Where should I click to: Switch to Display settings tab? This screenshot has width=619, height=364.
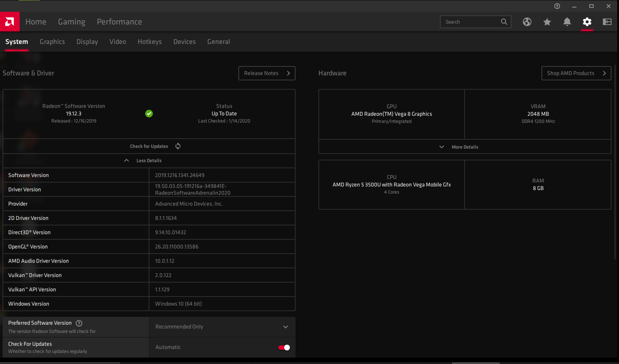click(87, 42)
